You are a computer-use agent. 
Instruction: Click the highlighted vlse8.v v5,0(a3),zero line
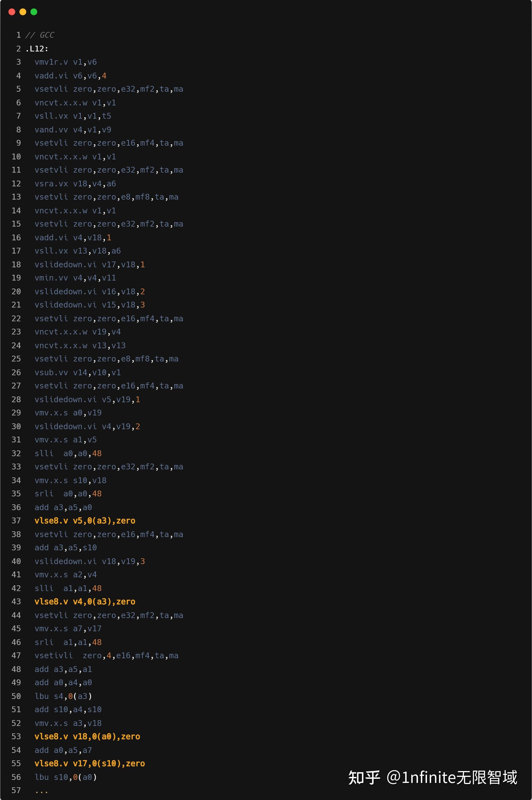85,521
